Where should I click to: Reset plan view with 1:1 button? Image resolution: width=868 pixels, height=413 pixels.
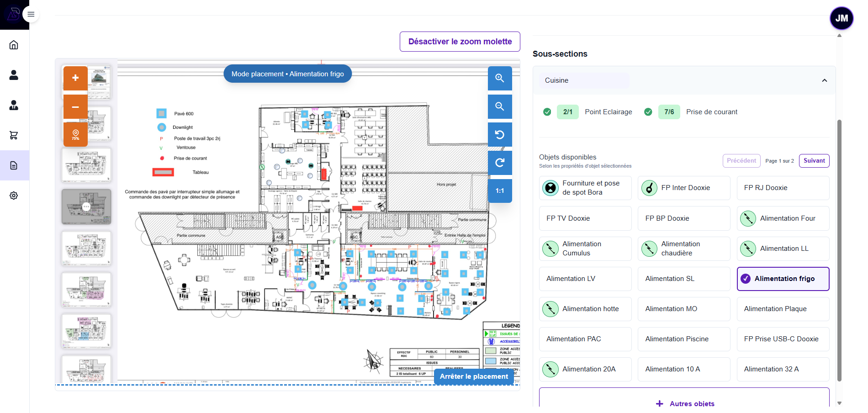pos(500,191)
